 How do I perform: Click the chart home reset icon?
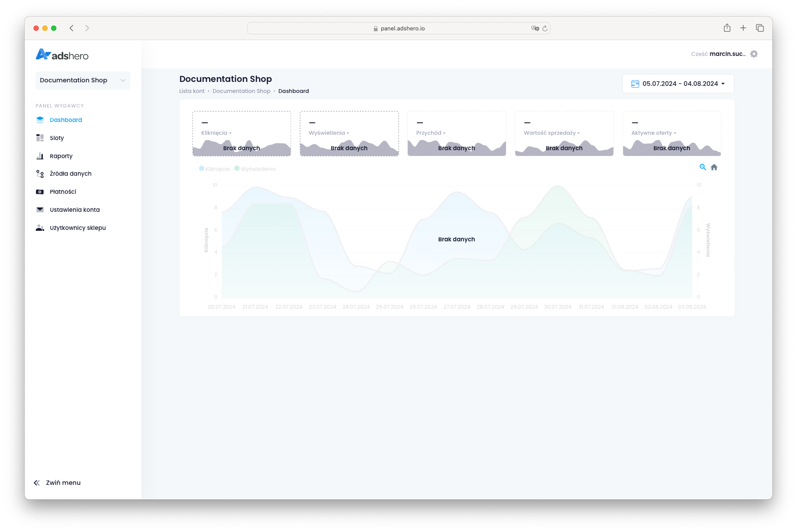point(714,167)
